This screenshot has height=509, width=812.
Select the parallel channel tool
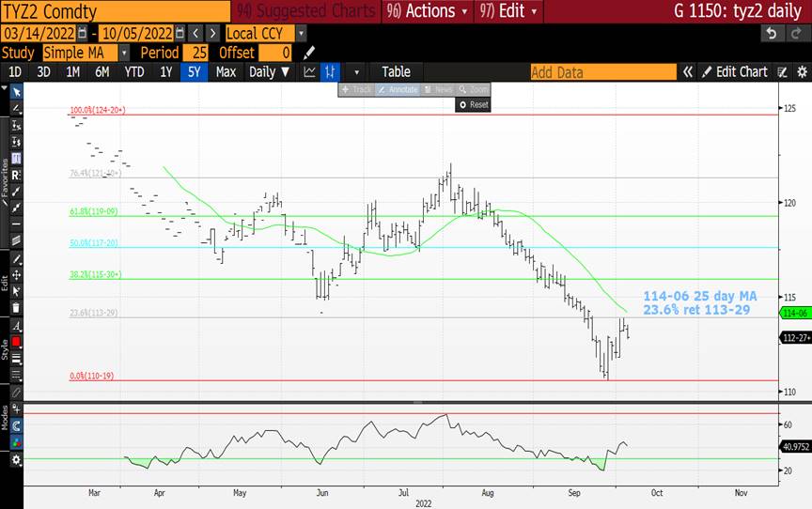[17, 240]
